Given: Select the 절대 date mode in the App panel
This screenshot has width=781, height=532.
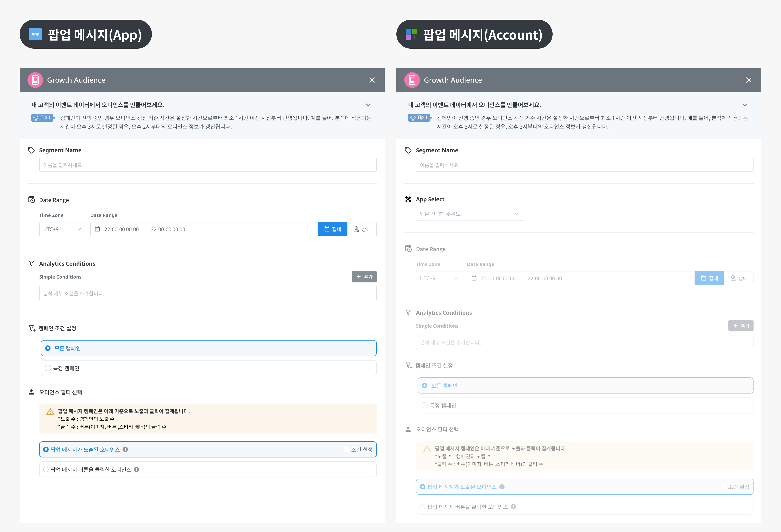Looking at the screenshot, I should 332,229.
